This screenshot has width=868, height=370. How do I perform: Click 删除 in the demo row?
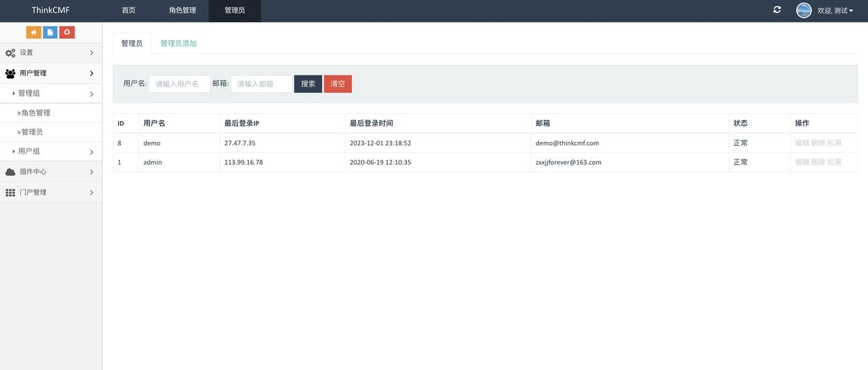[818, 143]
